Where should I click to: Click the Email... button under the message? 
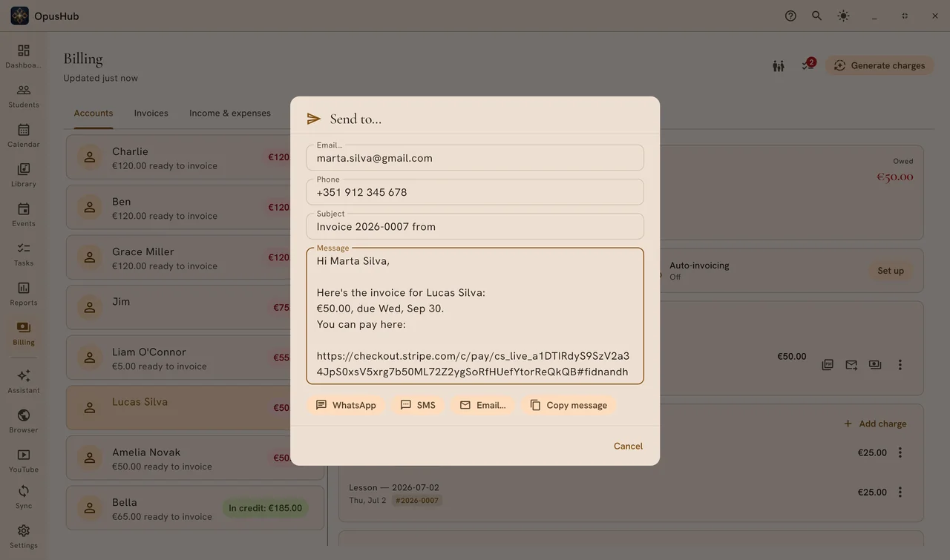(x=482, y=405)
